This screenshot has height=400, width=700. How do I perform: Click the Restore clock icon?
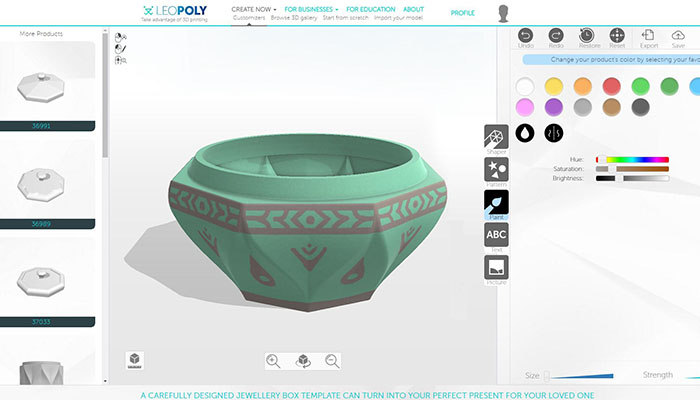click(586, 35)
